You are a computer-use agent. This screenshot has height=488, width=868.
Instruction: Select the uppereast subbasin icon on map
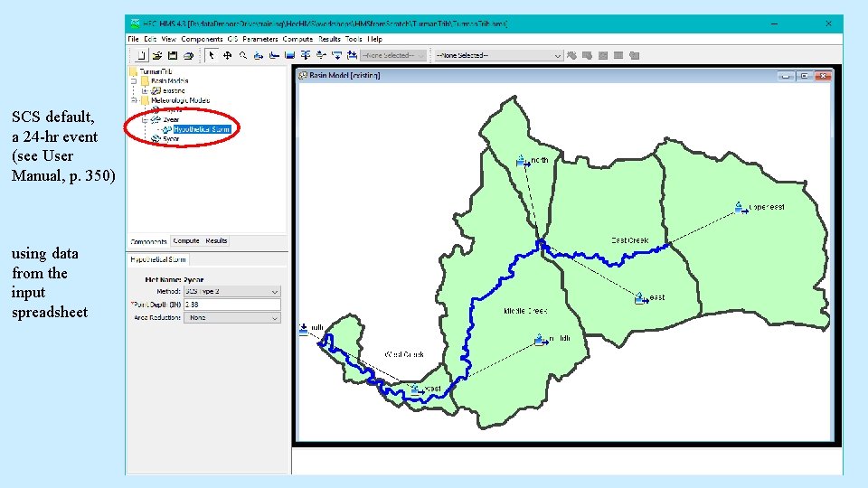(741, 208)
